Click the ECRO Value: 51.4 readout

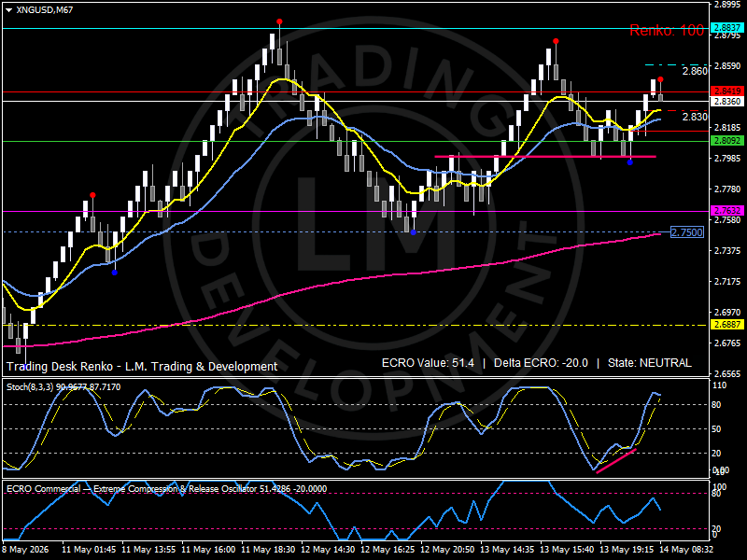tap(428, 363)
